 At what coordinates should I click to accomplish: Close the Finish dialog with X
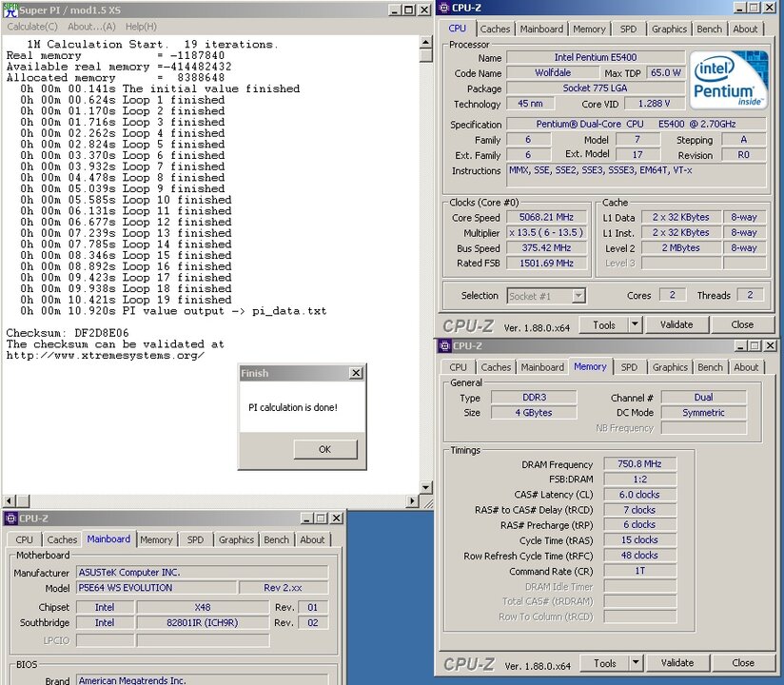[356, 373]
